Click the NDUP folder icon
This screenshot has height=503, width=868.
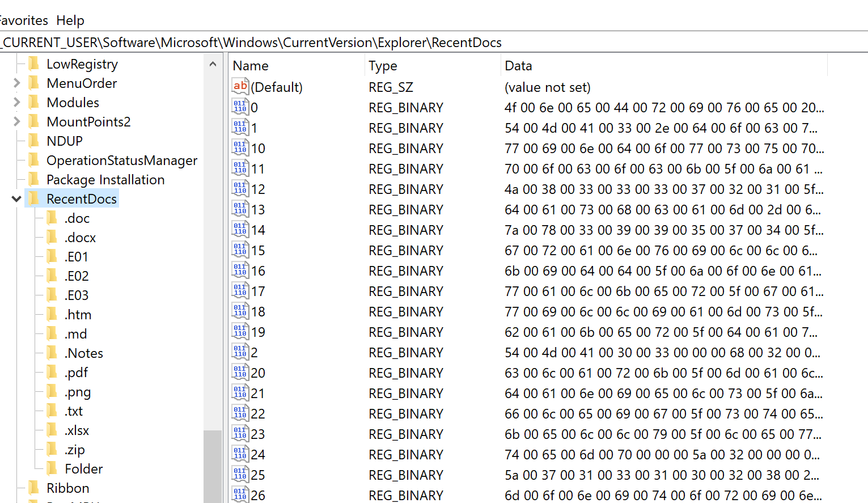point(33,140)
